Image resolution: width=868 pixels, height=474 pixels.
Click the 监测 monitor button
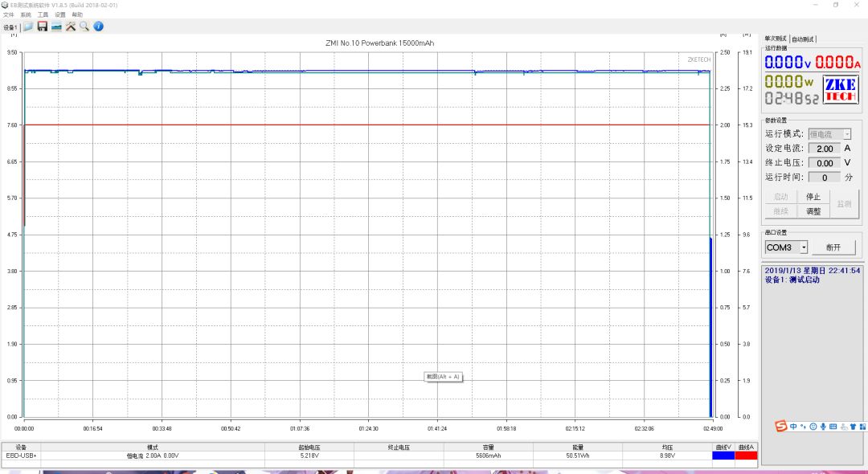tap(844, 204)
